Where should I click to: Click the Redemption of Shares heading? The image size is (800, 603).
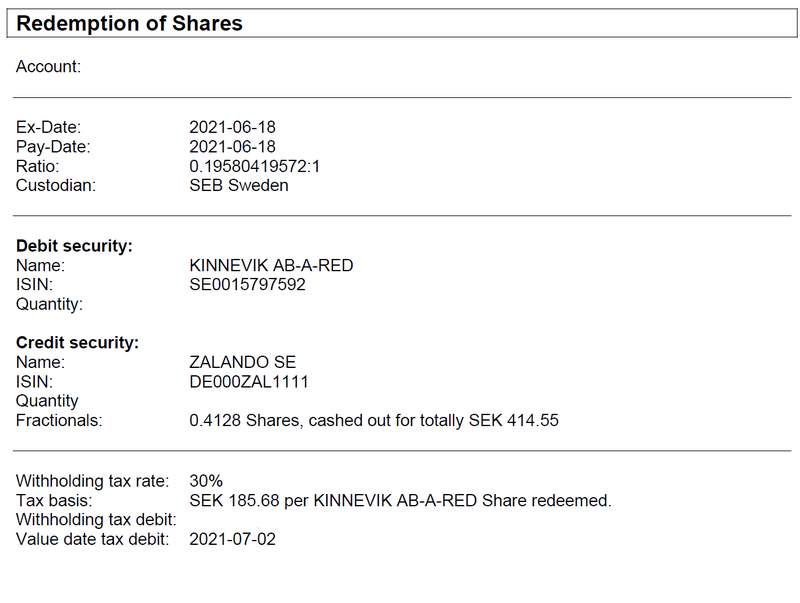(x=129, y=23)
